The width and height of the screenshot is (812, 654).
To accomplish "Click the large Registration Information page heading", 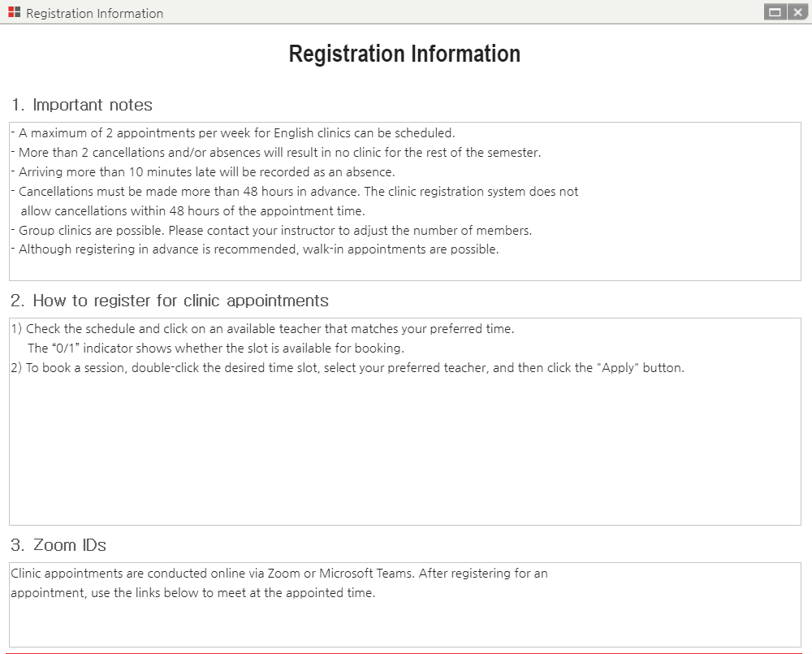I will click(404, 54).
